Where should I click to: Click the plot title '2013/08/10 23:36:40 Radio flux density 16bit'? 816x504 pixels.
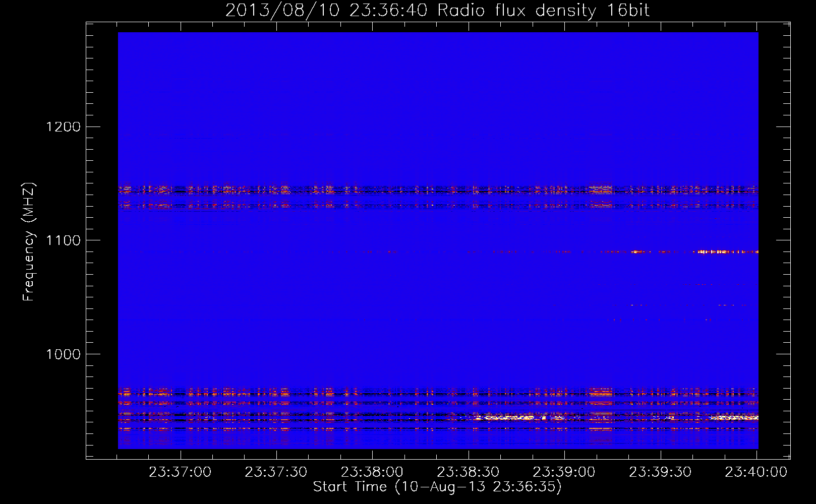pyautogui.click(x=437, y=11)
